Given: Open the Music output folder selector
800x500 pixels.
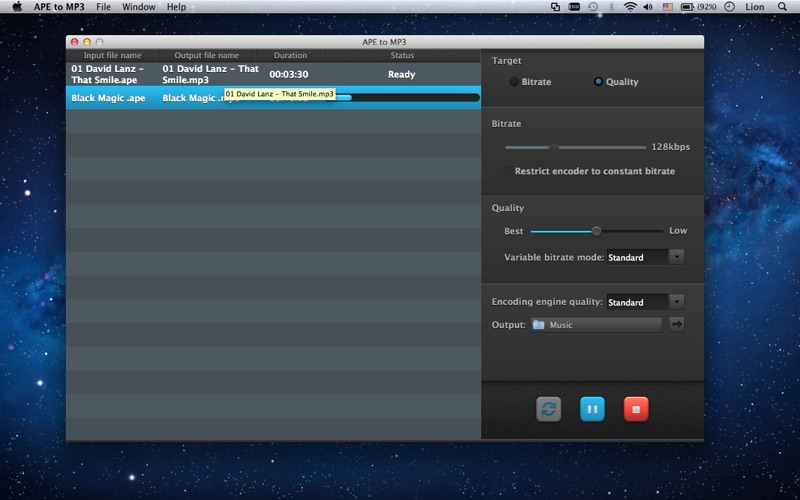Looking at the screenshot, I should click(x=596, y=324).
